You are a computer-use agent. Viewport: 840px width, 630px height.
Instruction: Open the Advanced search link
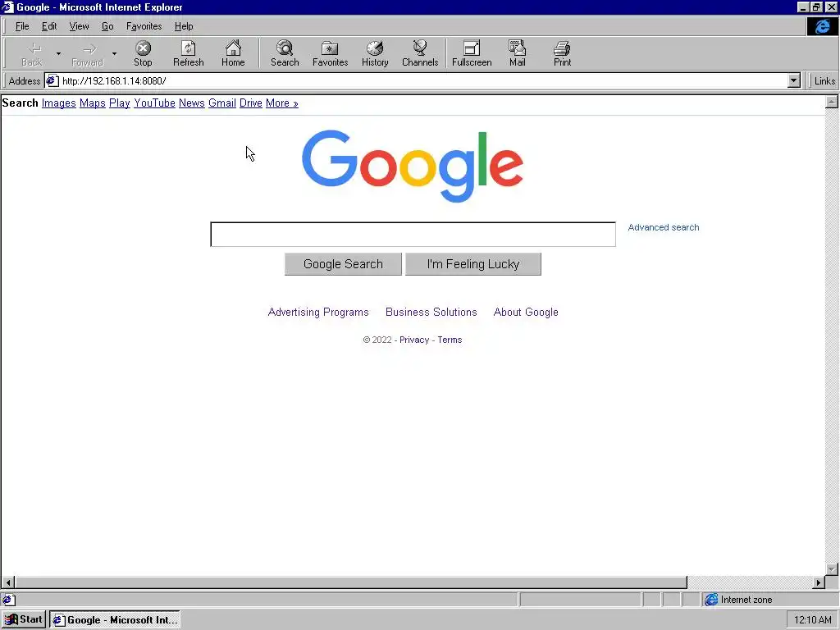663,227
